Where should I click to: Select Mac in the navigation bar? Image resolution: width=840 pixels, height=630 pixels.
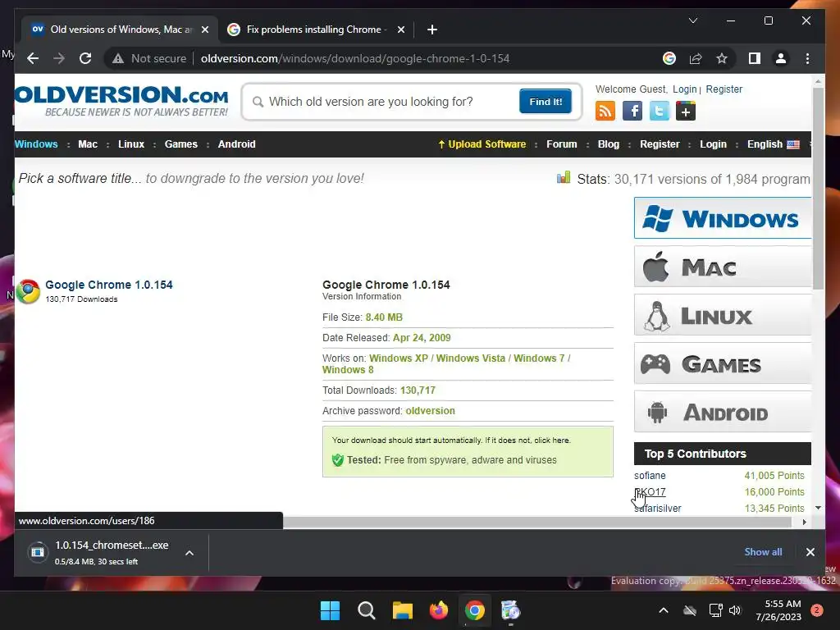tap(88, 144)
